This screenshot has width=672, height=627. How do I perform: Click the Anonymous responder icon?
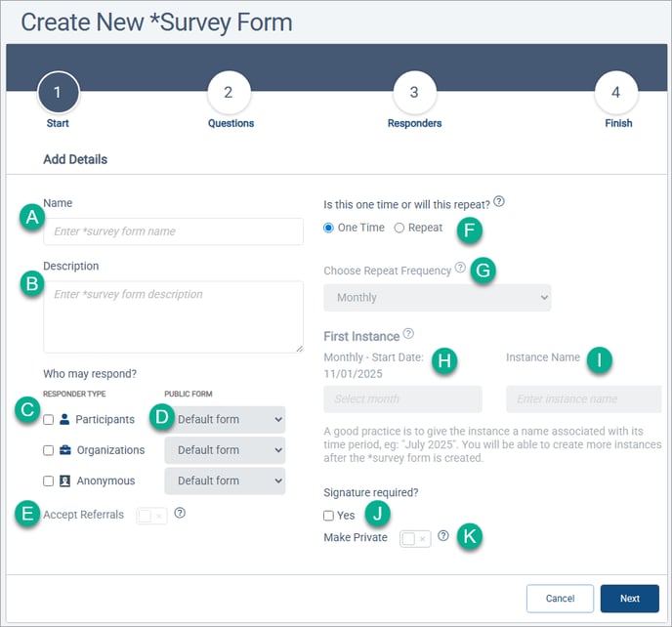click(64, 481)
